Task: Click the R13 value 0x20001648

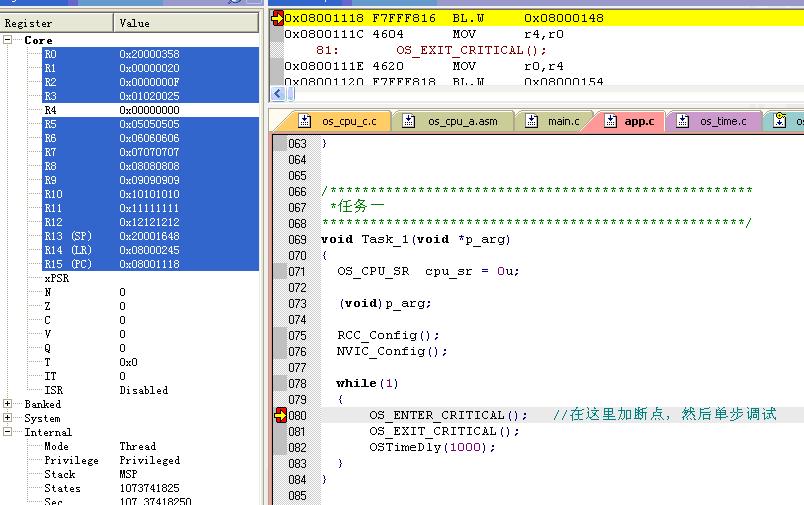Action: (149, 236)
